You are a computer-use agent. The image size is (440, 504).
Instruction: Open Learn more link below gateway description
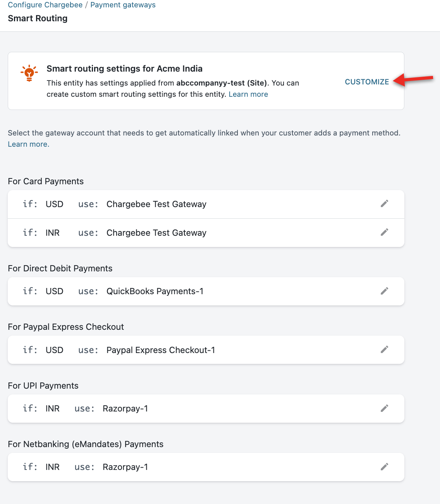tap(28, 144)
